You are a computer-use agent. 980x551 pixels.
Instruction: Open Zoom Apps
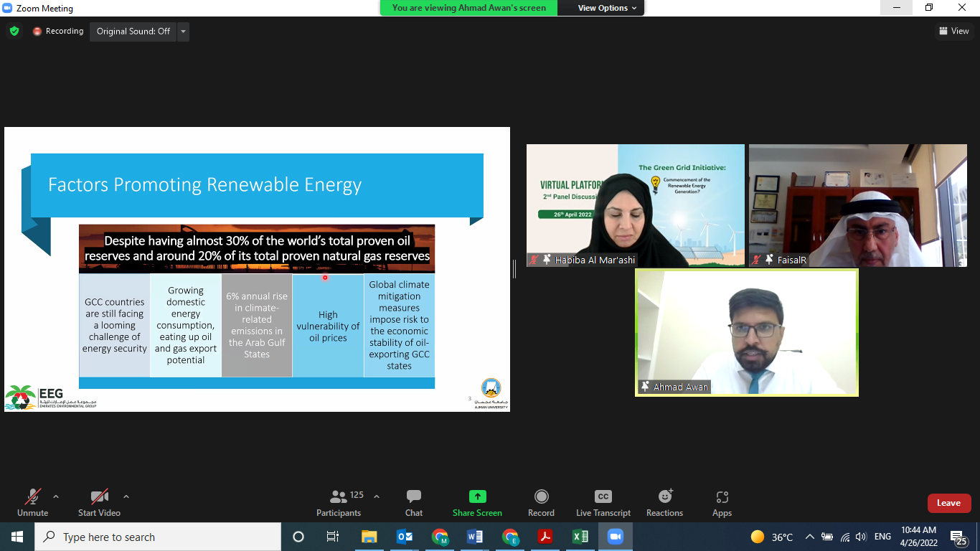click(722, 502)
